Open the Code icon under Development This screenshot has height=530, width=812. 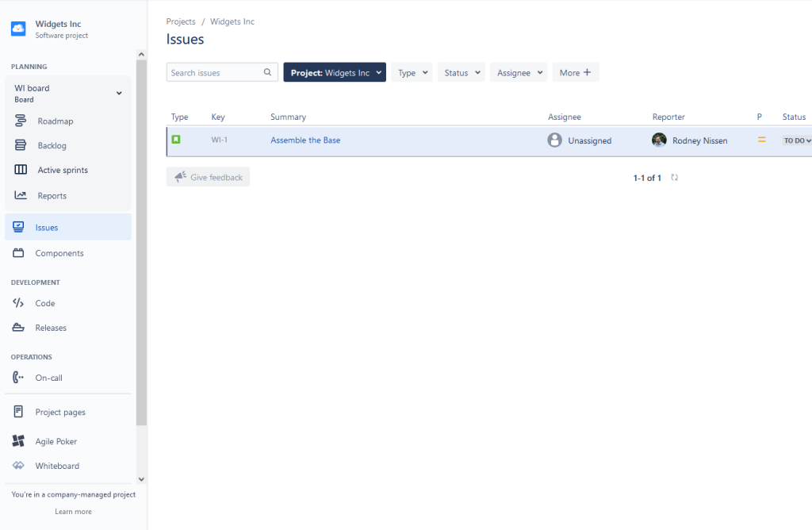pyautogui.click(x=18, y=303)
